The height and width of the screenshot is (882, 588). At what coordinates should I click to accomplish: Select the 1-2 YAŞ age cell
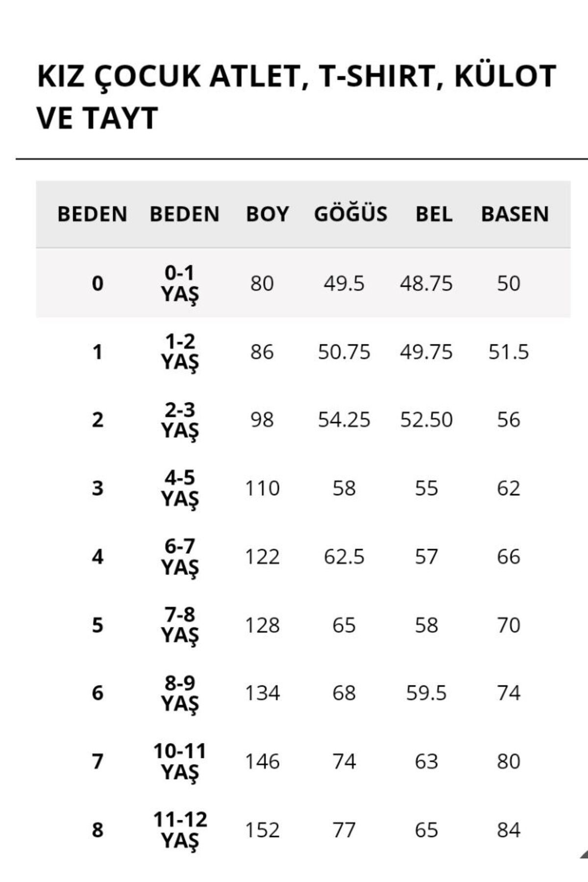click(x=180, y=352)
